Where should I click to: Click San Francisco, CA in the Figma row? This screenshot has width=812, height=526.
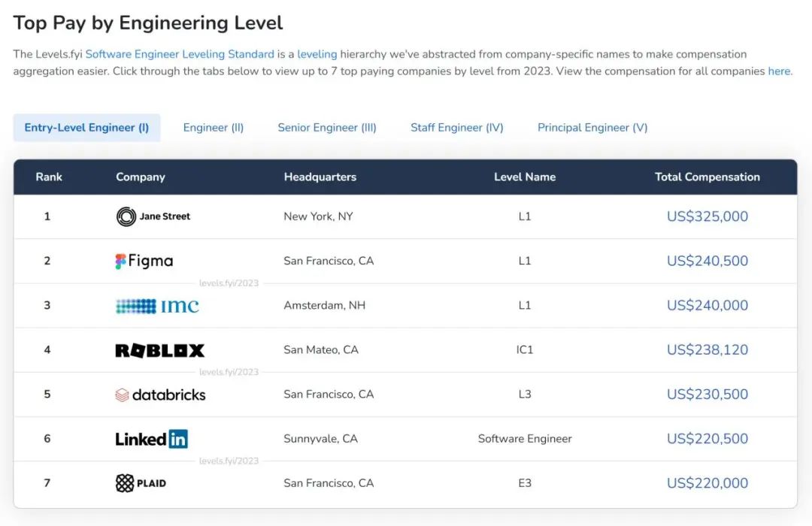click(x=329, y=261)
